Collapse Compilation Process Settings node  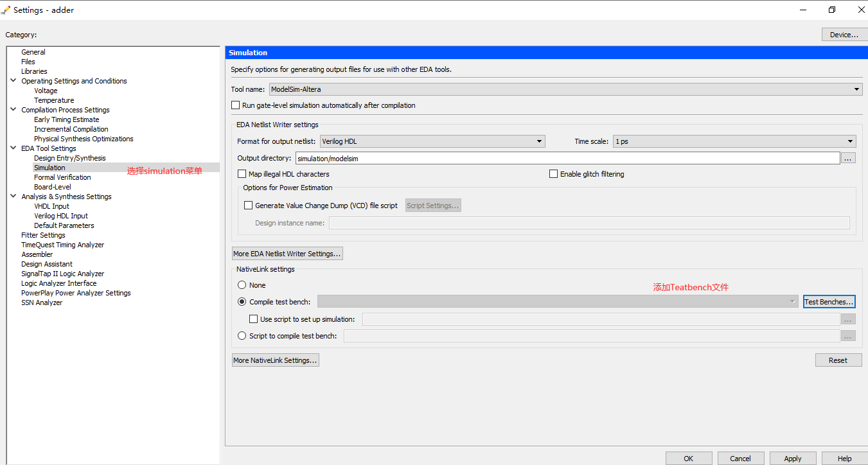(13, 110)
